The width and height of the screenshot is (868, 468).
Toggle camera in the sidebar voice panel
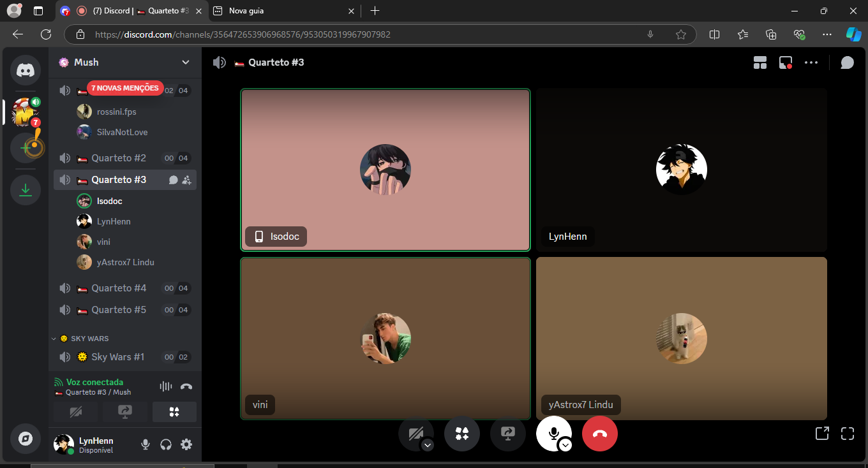75,412
